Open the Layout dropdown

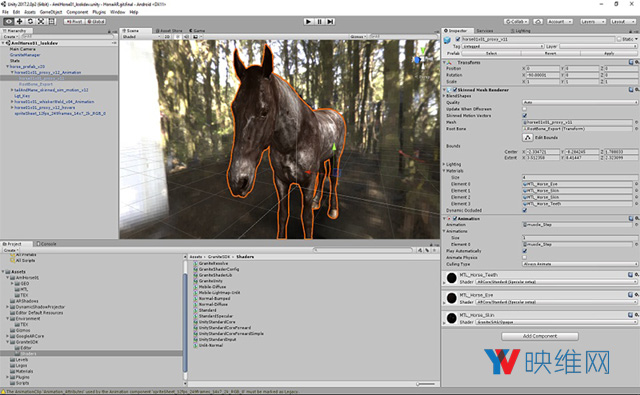tap(623, 21)
